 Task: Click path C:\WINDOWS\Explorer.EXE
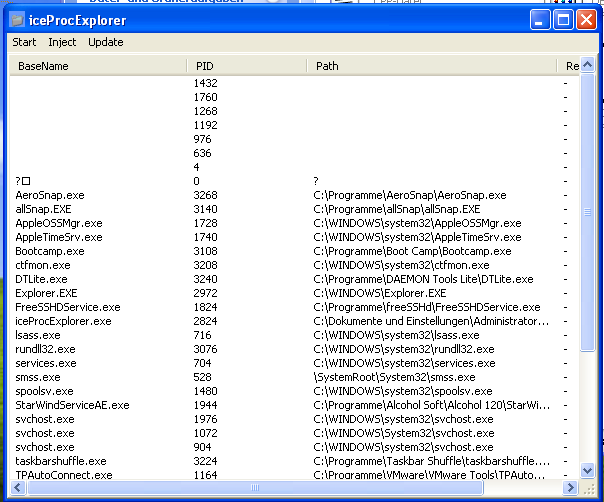point(379,293)
